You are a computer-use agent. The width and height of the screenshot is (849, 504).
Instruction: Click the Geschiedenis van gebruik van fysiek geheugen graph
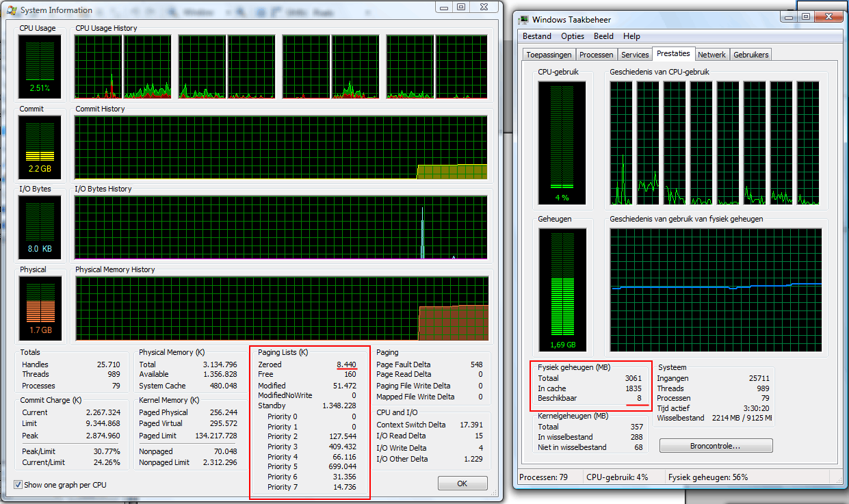[716, 290]
